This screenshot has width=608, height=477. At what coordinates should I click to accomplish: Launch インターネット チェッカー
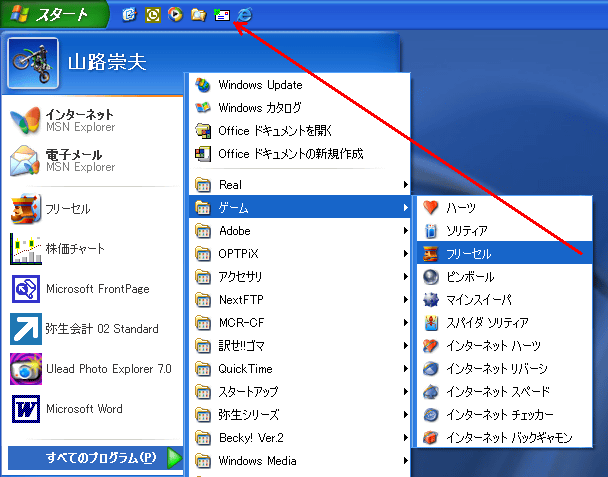504,415
